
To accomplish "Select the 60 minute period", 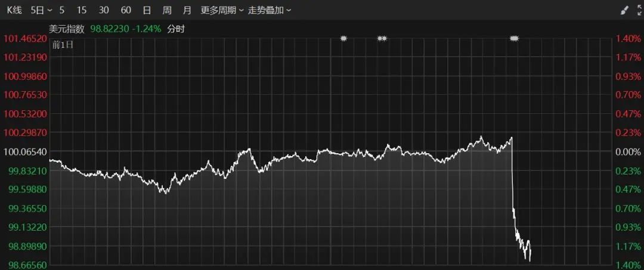I will (x=126, y=10).
